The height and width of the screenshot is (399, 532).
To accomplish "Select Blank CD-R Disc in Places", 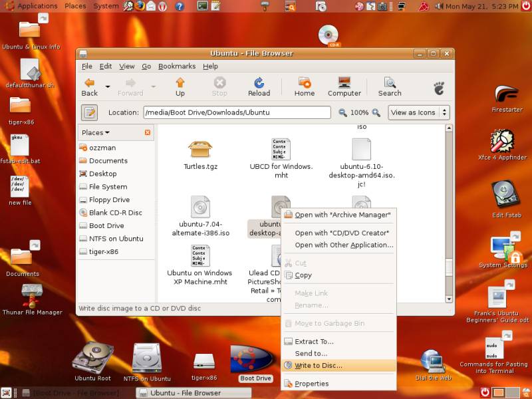I will tap(116, 213).
